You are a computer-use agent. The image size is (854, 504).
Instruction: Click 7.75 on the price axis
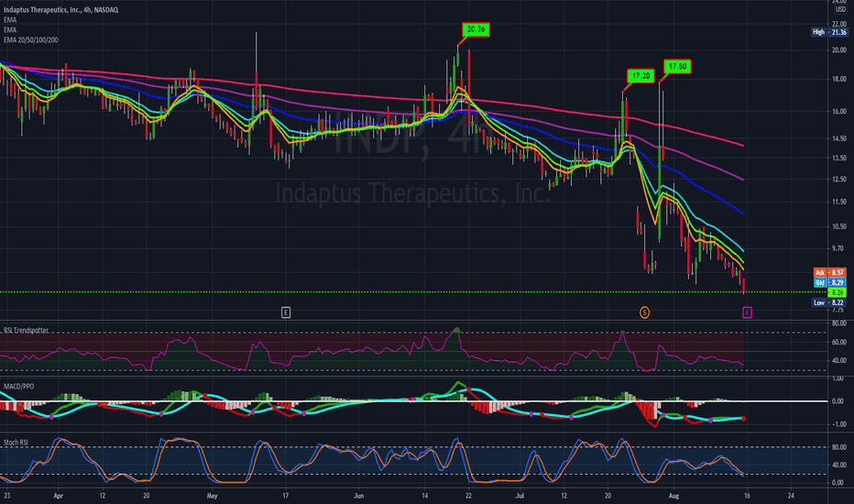point(838,310)
